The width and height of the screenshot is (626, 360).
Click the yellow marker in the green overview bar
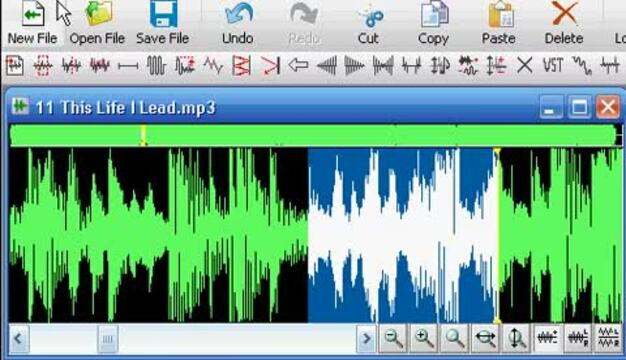click(143, 135)
